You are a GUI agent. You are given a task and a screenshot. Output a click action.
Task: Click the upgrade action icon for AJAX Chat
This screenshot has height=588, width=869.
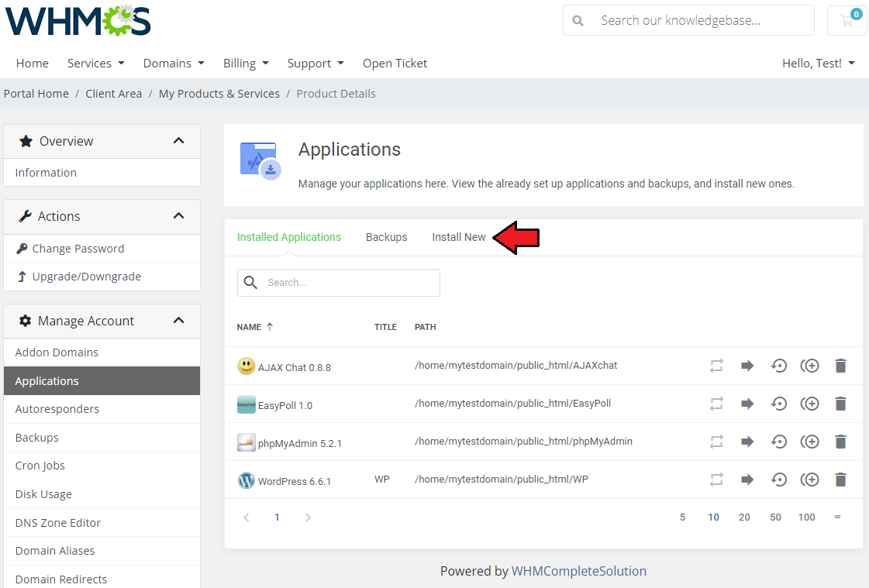pos(716,366)
